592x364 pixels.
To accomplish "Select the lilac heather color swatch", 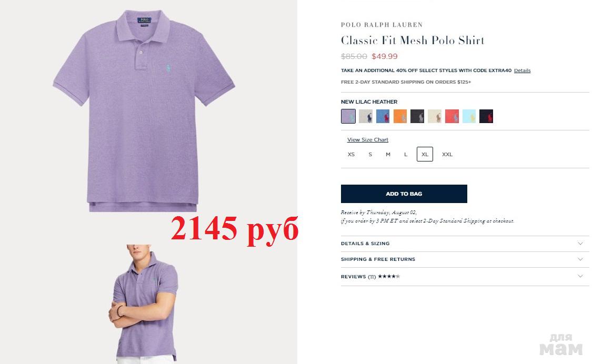I will coord(348,116).
